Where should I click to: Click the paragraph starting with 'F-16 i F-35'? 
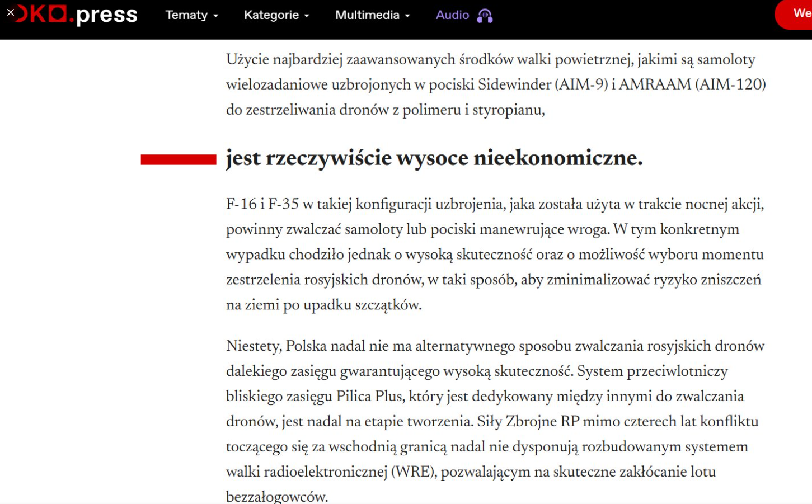point(495,255)
